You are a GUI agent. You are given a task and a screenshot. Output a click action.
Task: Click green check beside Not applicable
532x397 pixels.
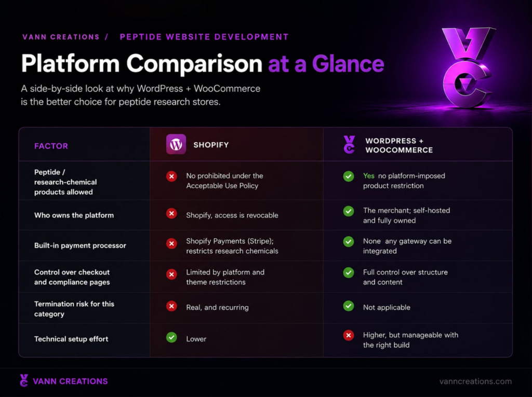click(x=349, y=306)
